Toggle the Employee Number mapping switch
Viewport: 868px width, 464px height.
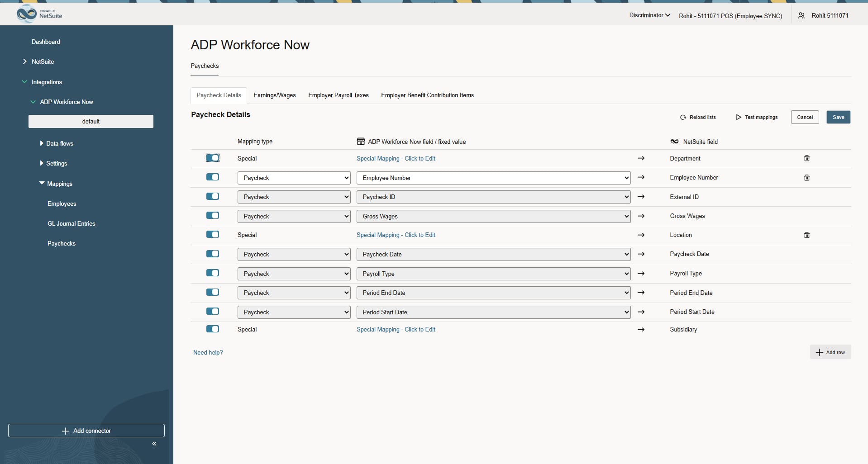pyautogui.click(x=213, y=177)
